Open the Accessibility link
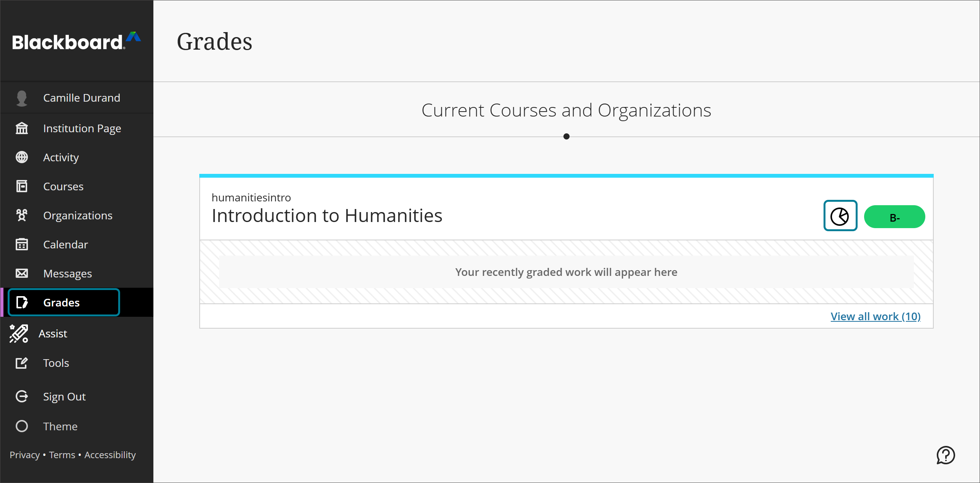Screen dimensions: 980x483 110,455
